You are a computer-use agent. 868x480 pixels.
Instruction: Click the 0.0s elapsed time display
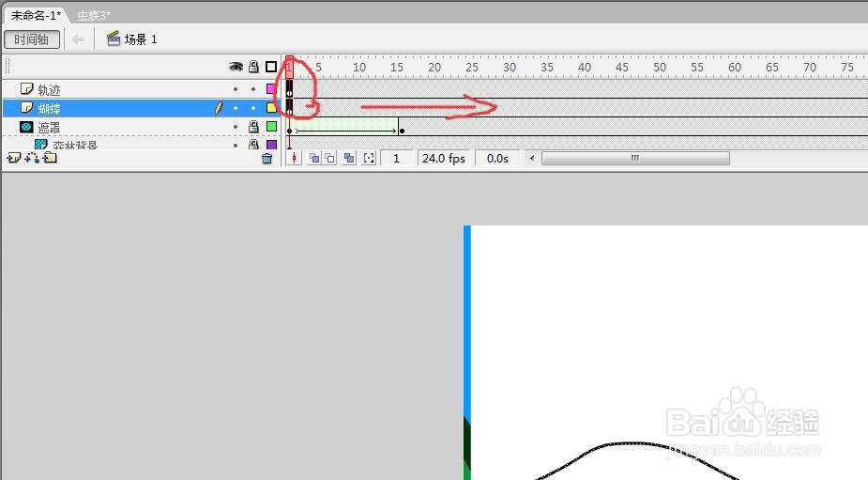(x=497, y=159)
